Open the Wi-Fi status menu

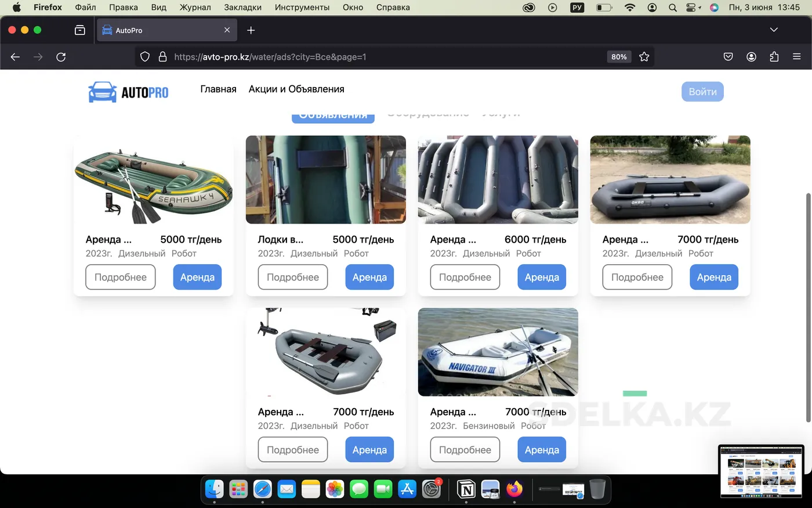coord(630,8)
